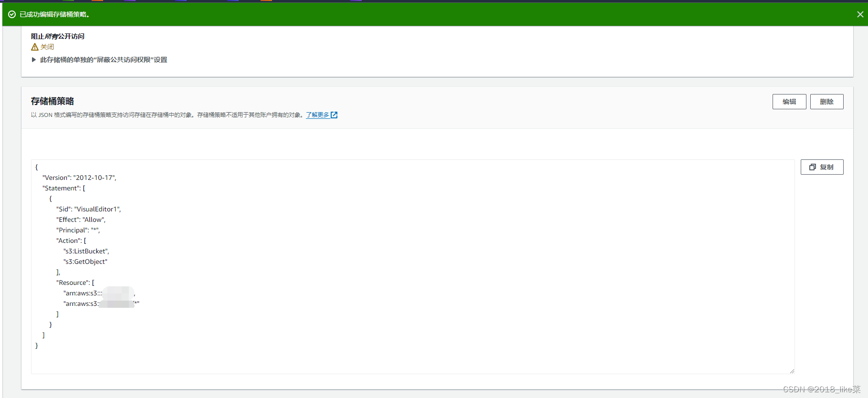Click the 阻止所有公开访问 label
The height and width of the screenshot is (398, 868).
[58, 36]
